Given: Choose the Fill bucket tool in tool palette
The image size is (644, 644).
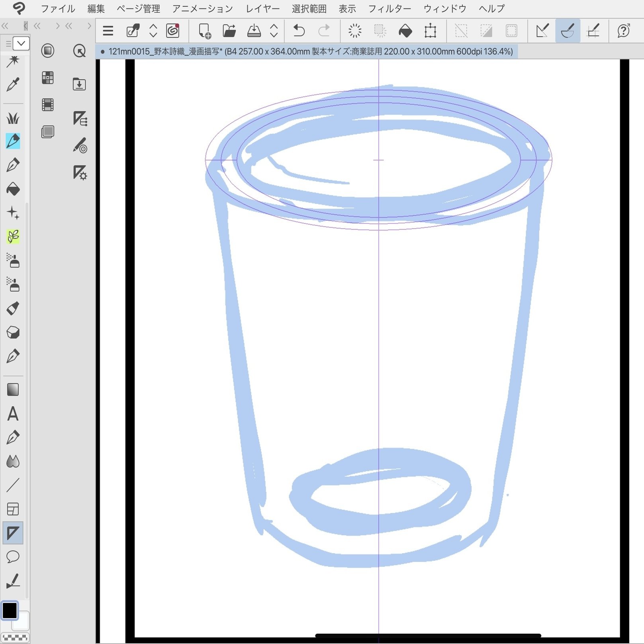Looking at the screenshot, I should [x=13, y=189].
